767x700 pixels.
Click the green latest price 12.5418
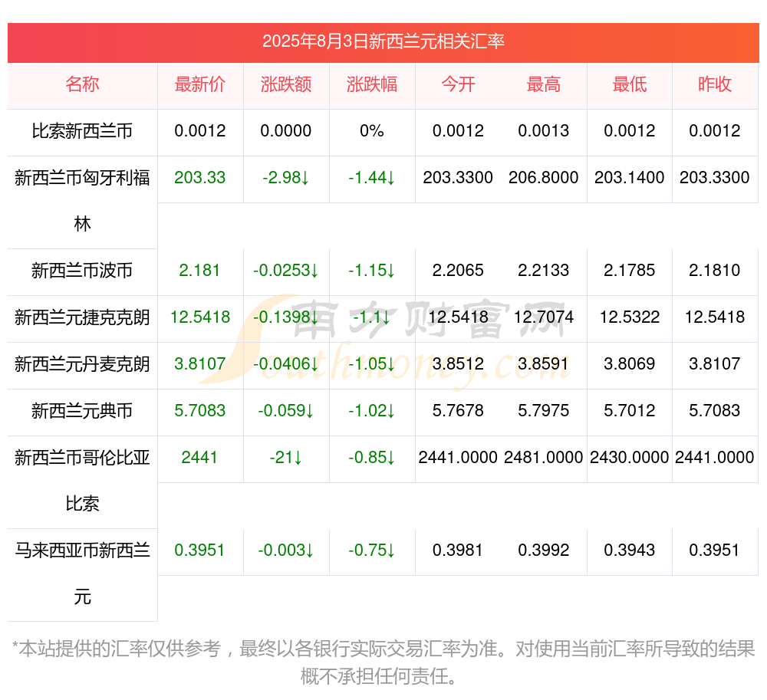[200, 317]
